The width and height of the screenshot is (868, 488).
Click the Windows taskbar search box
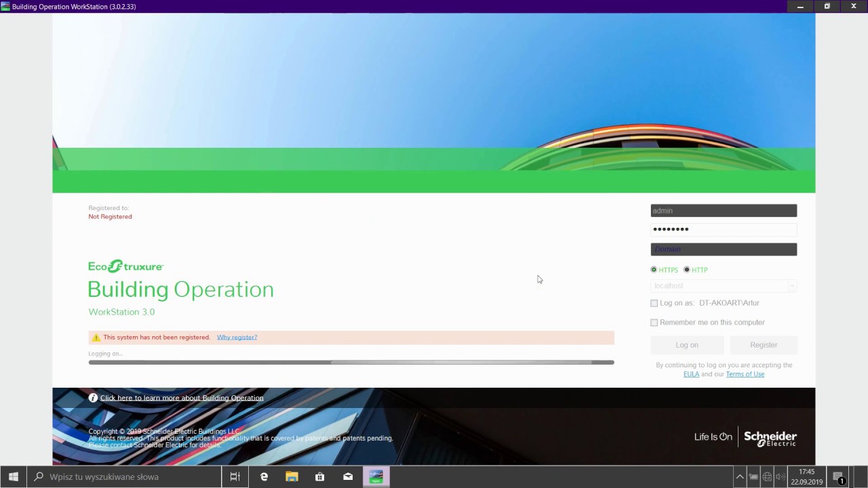124,477
